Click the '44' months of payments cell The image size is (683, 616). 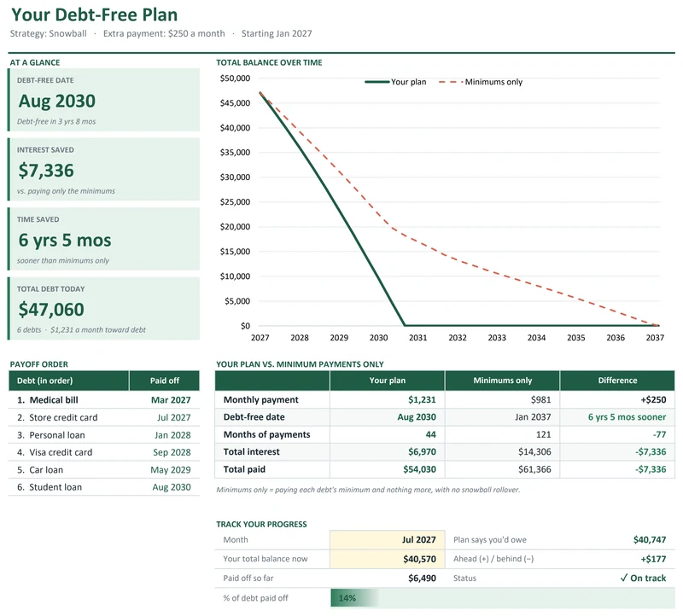pos(388,434)
